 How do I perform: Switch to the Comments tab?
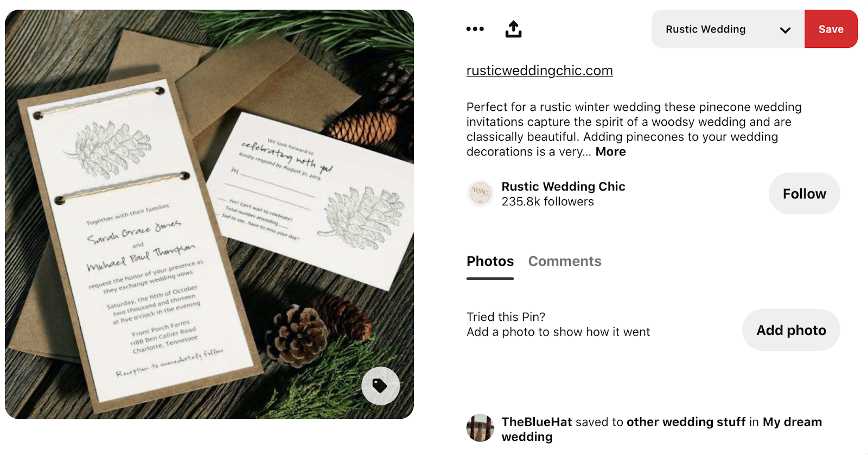[x=565, y=261]
